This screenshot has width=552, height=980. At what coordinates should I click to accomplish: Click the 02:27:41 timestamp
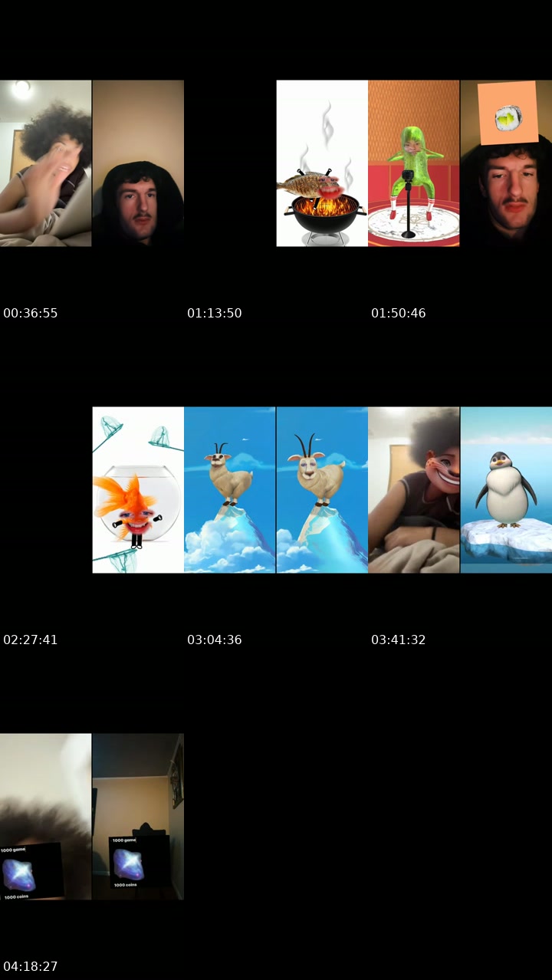(31, 640)
